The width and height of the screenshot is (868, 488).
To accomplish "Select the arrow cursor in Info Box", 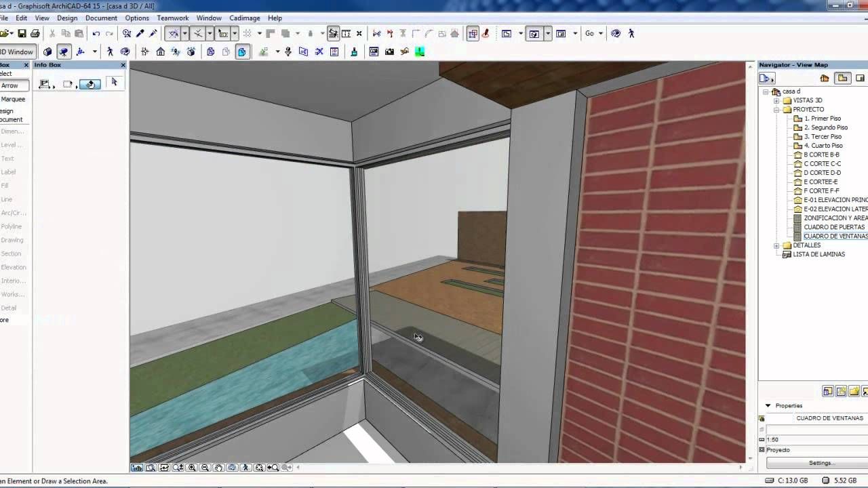I will coord(114,83).
